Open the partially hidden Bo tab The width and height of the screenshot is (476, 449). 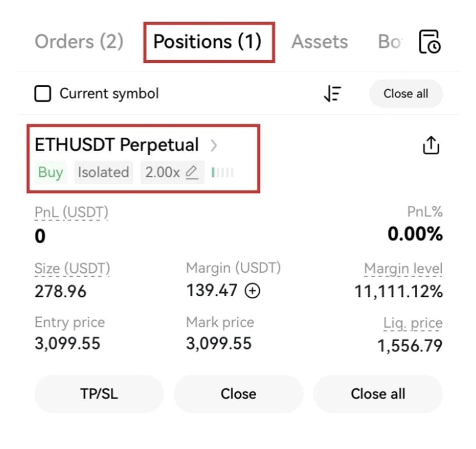(389, 42)
